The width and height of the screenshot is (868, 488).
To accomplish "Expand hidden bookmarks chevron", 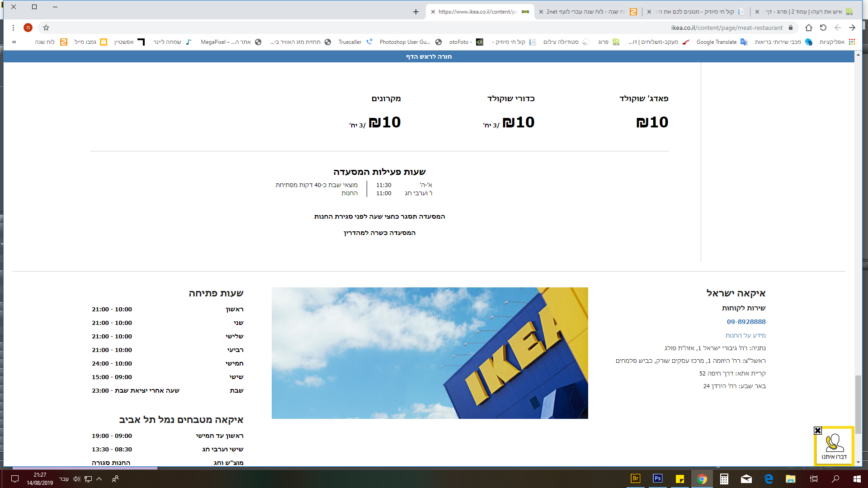I will (x=14, y=42).
